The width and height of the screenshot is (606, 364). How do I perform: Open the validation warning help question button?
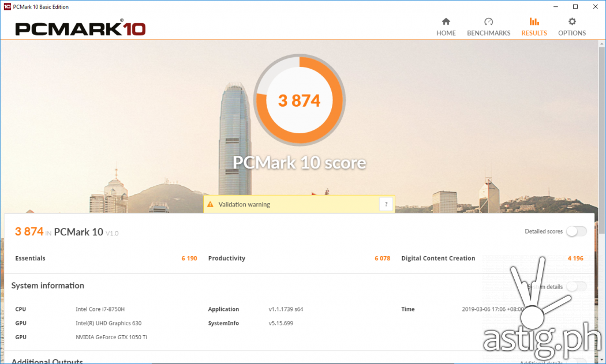(x=386, y=204)
